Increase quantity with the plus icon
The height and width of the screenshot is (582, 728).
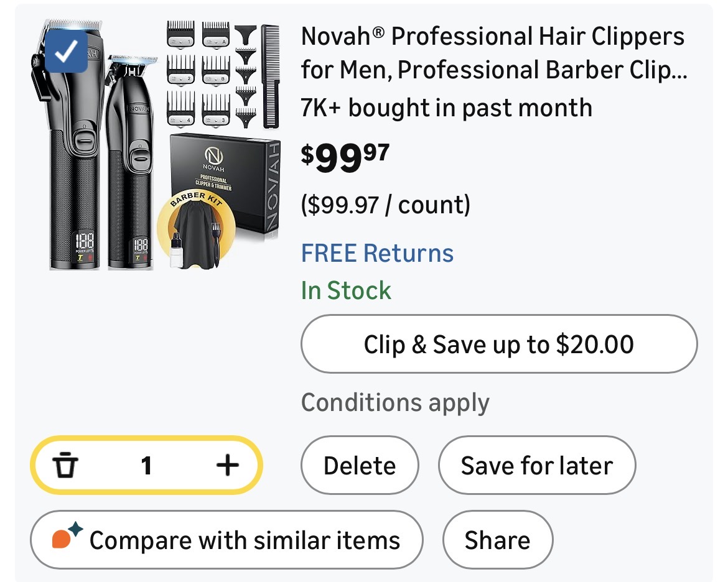[227, 465]
